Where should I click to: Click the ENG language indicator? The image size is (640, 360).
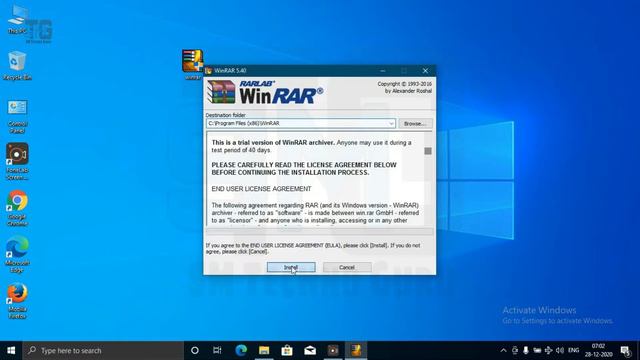pyautogui.click(x=573, y=351)
